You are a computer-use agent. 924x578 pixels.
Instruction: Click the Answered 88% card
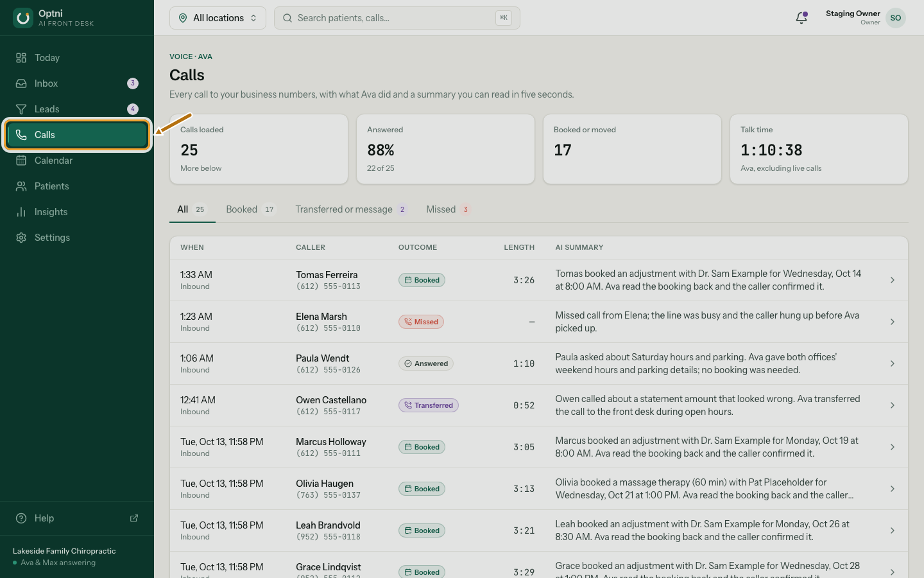coord(445,149)
